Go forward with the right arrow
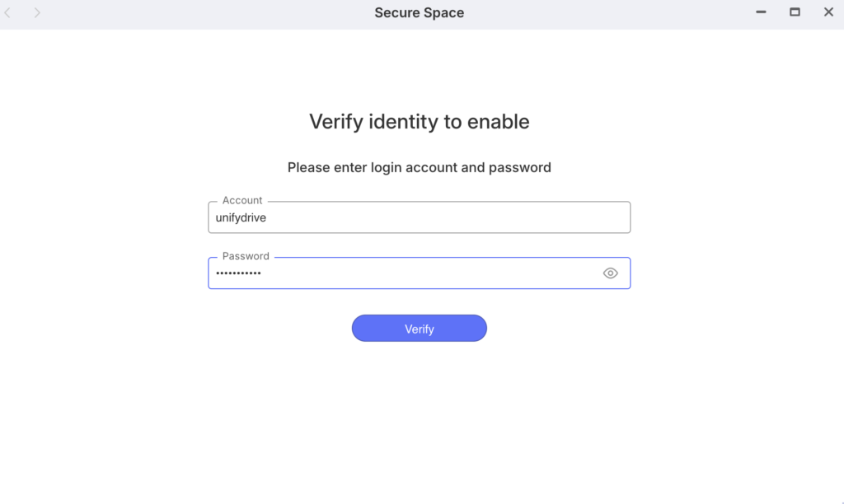The image size is (844, 504). point(37,13)
